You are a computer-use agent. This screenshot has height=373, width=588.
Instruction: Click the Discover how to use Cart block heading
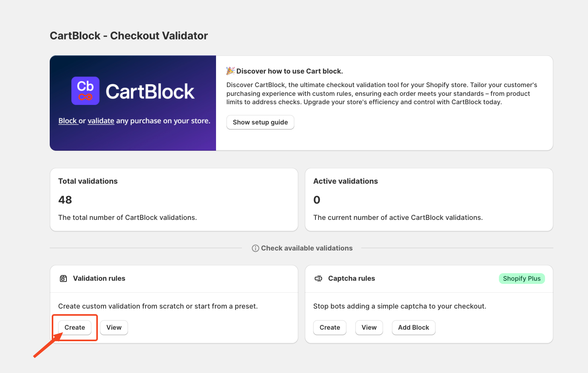click(290, 71)
